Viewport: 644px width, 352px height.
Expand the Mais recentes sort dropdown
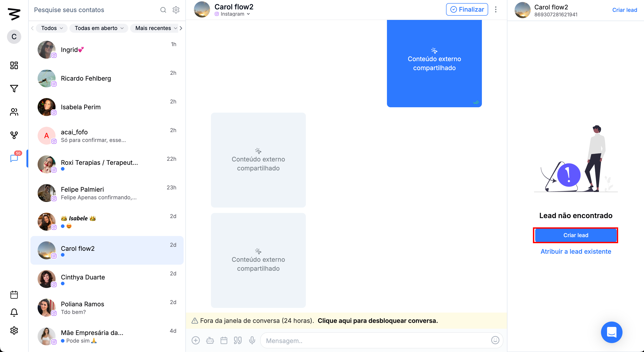pyautogui.click(x=156, y=28)
